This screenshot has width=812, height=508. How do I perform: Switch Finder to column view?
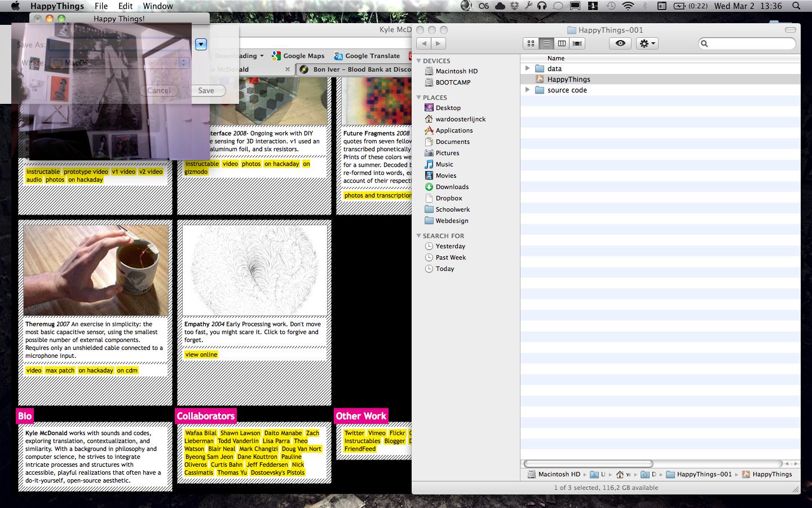click(562, 43)
